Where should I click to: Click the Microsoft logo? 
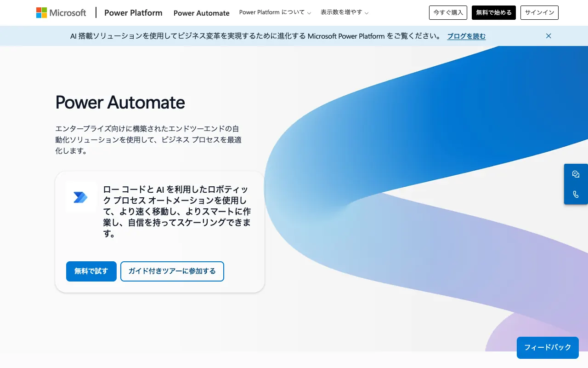tap(61, 13)
